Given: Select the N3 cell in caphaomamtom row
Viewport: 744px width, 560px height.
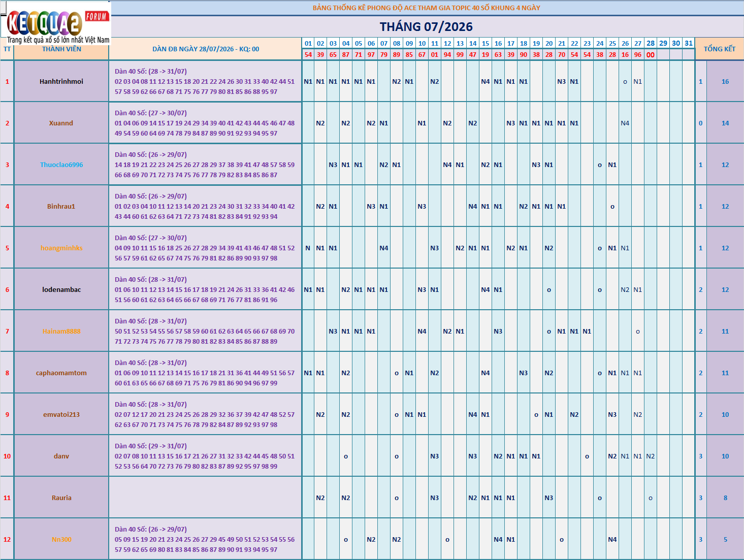Looking at the screenshot, I should pyautogui.click(x=524, y=373).
